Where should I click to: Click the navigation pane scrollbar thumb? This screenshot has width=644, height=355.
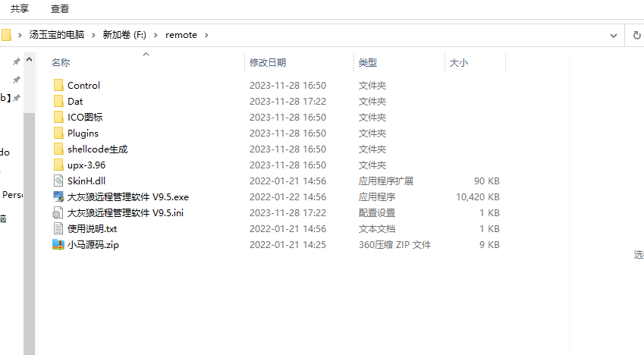coord(29,234)
